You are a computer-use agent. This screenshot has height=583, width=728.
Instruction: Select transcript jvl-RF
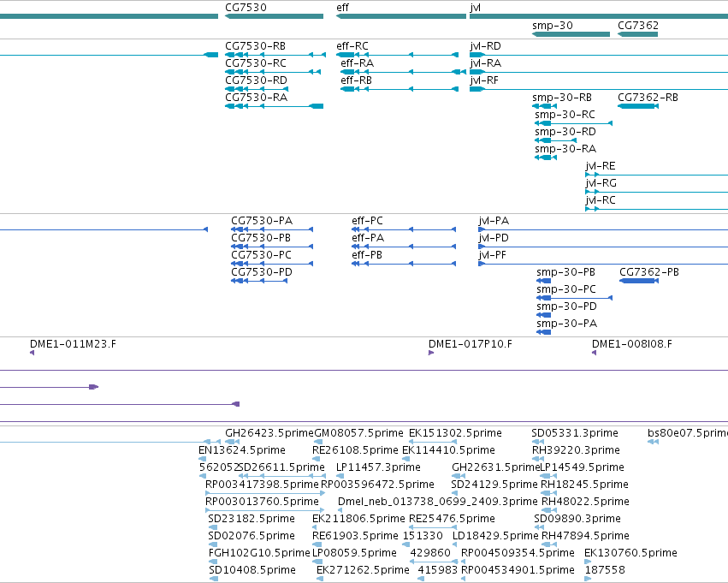(599, 89)
